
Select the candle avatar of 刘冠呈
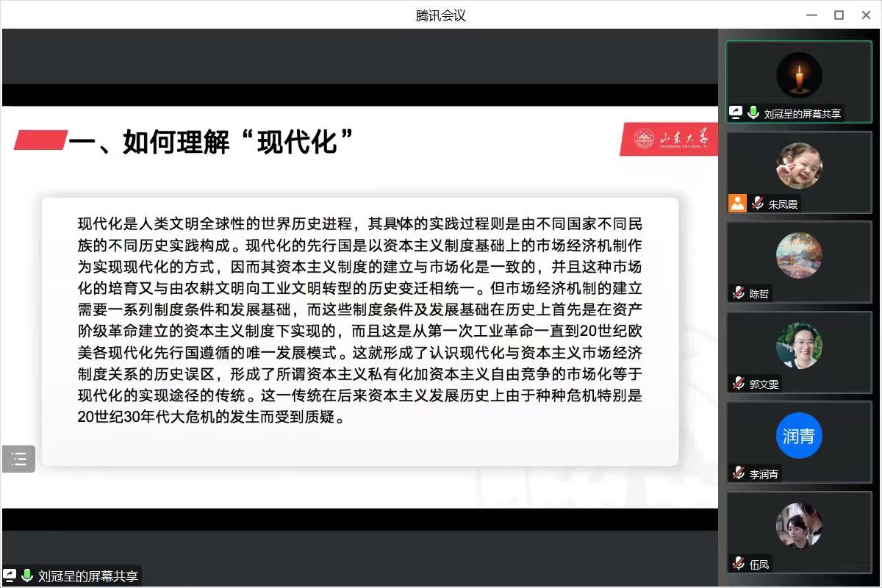[799, 75]
